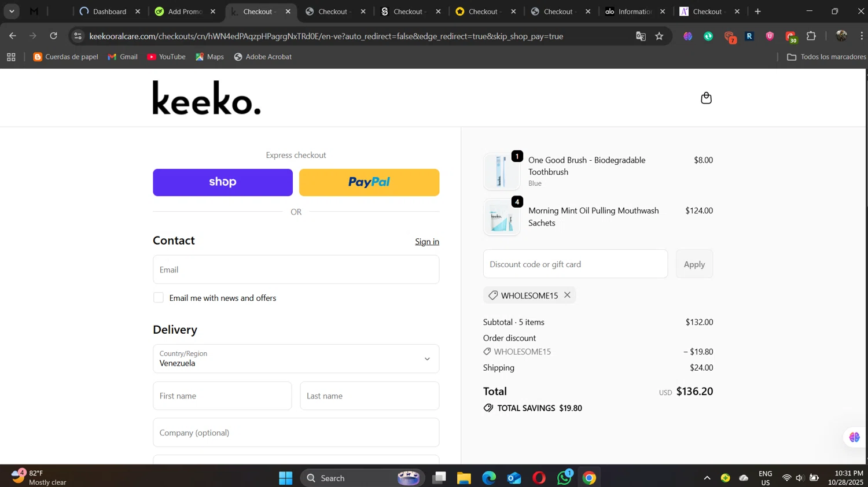Image resolution: width=868 pixels, height=487 pixels.
Task: Open Outlook from the taskbar
Action: (x=514, y=478)
